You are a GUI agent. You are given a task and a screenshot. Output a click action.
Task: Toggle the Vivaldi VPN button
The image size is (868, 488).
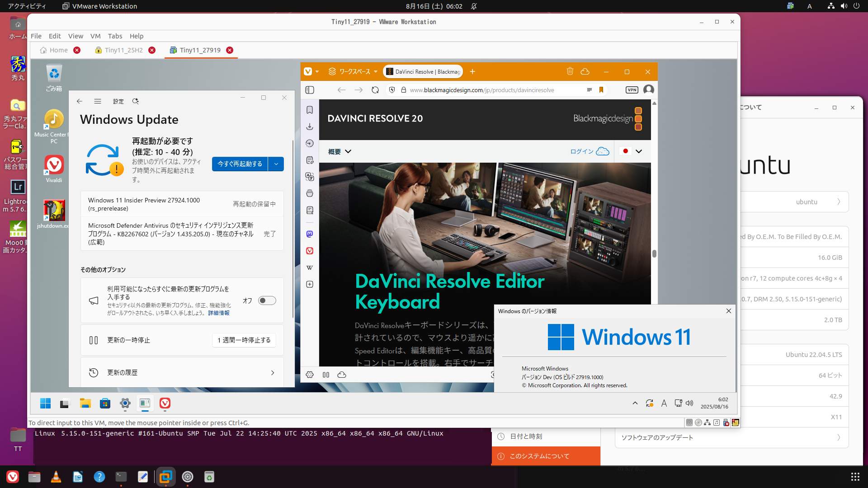(632, 90)
